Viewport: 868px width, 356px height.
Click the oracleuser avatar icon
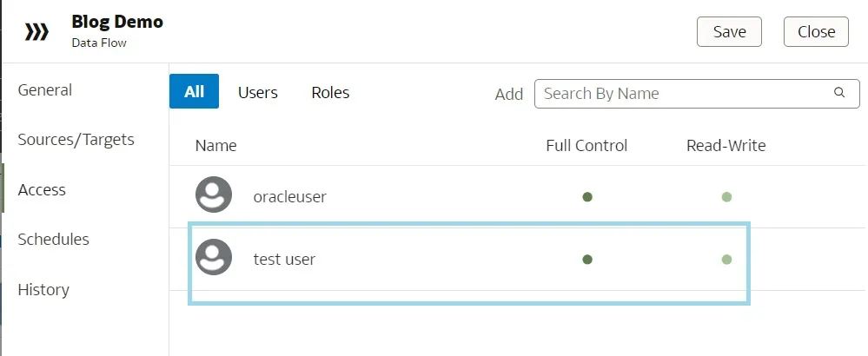[214, 195]
